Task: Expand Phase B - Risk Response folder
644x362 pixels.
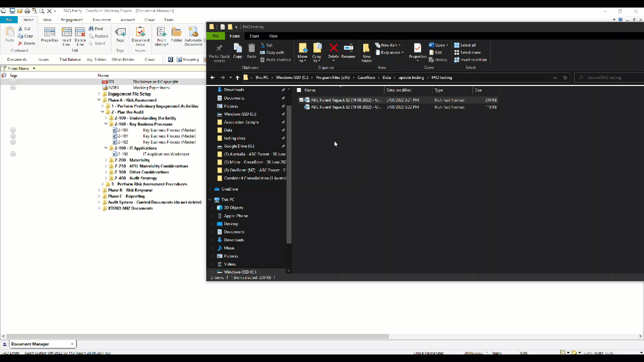Action: click(99, 191)
